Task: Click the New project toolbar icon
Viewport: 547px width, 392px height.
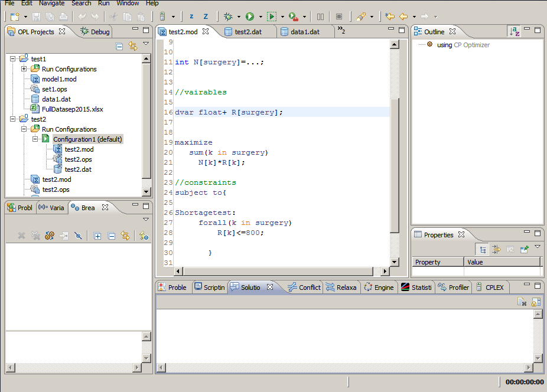Action: 15,17
